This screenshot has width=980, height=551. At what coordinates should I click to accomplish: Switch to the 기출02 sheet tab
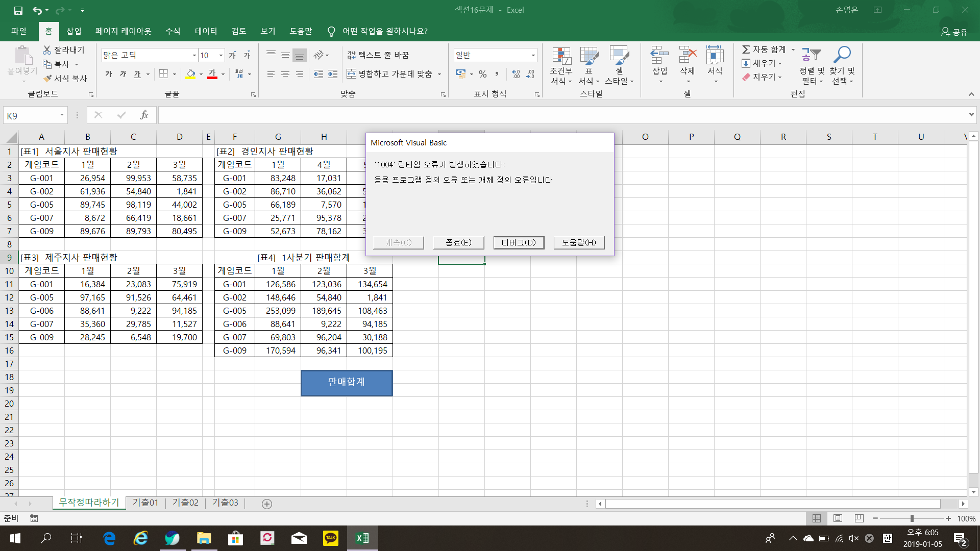(x=185, y=503)
